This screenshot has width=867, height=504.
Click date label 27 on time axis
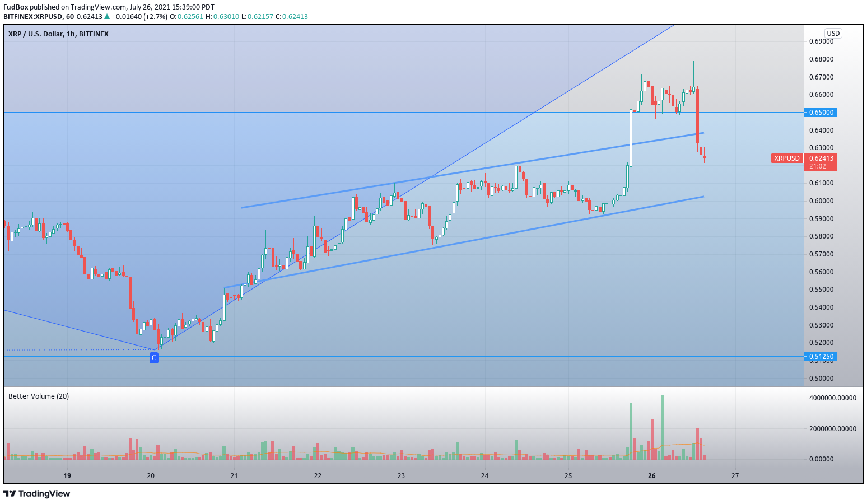point(735,476)
